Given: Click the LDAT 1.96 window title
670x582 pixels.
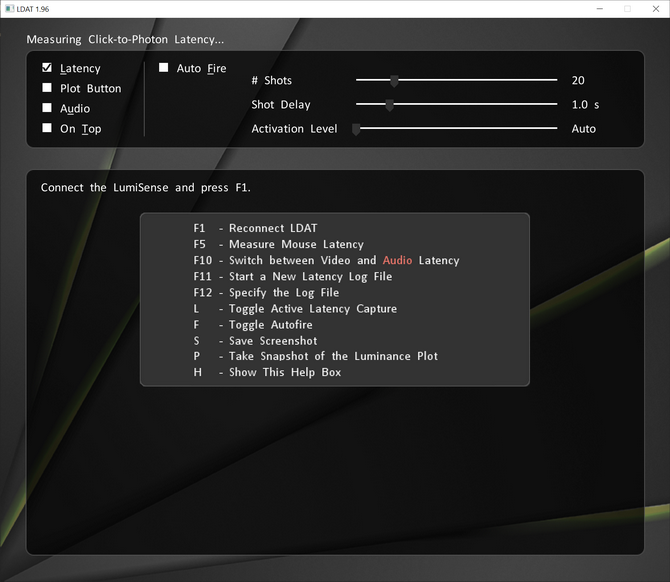Looking at the screenshot, I should pos(33,9).
